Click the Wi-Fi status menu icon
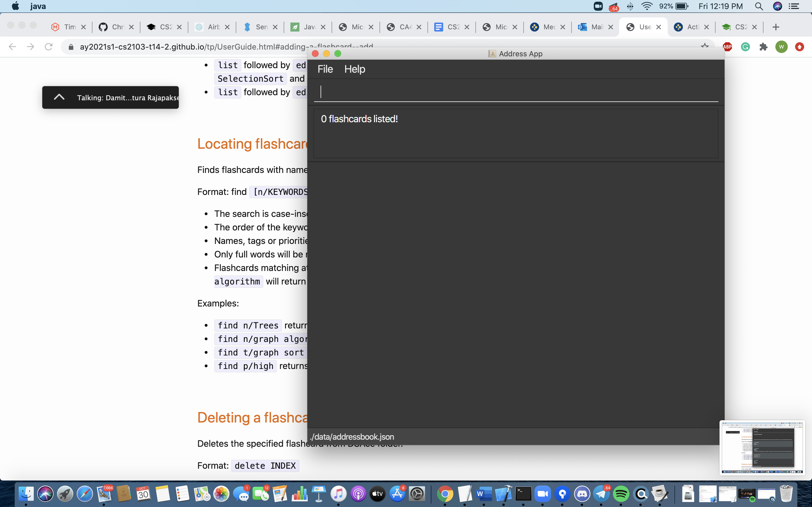The height and width of the screenshot is (507, 812). [x=646, y=6]
